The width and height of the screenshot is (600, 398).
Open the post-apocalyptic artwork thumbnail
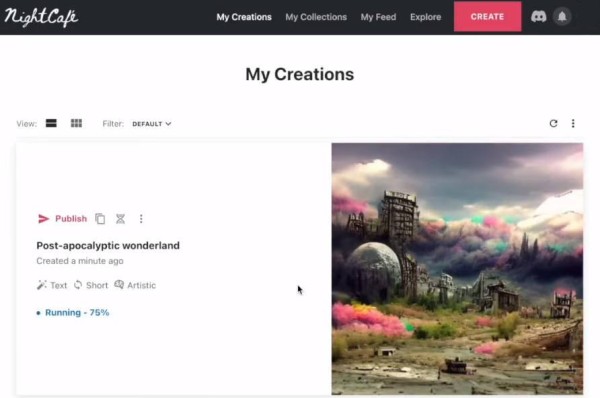[x=457, y=269]
